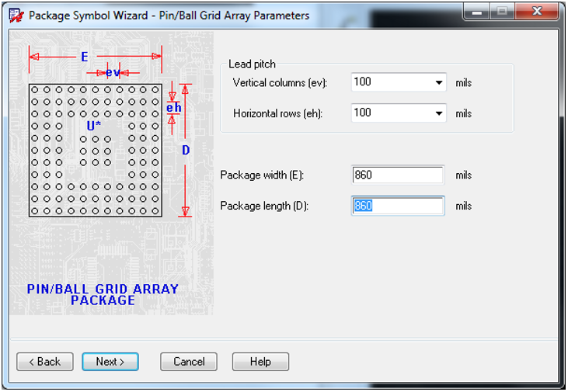
Task: Go back with the Back button
Action: coord(45,362)
